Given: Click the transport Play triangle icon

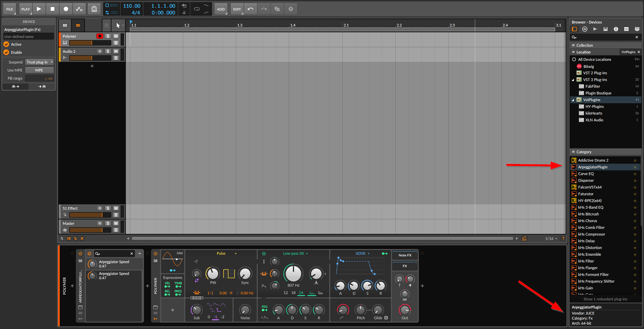Looking at the screenshot, I should (x=39, y=9).
